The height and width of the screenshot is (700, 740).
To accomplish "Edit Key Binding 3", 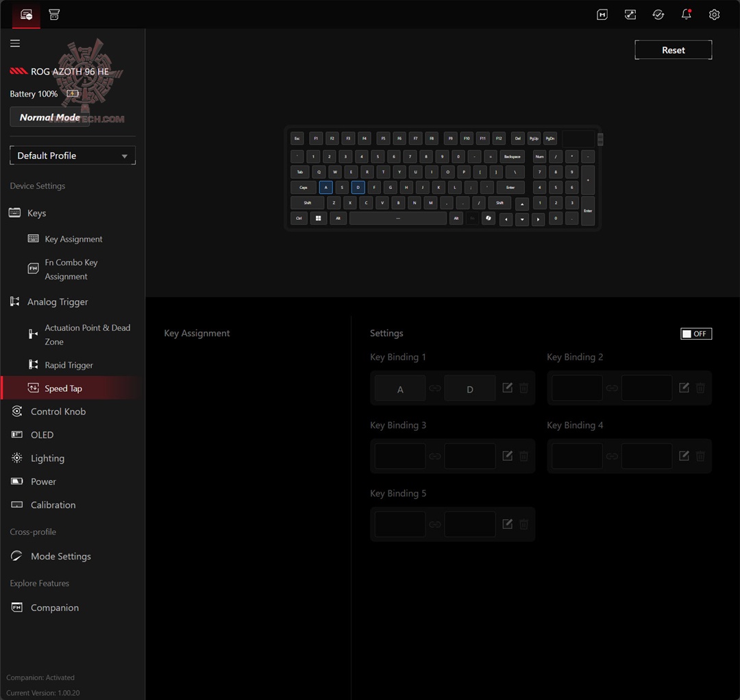I will (507, 455).
